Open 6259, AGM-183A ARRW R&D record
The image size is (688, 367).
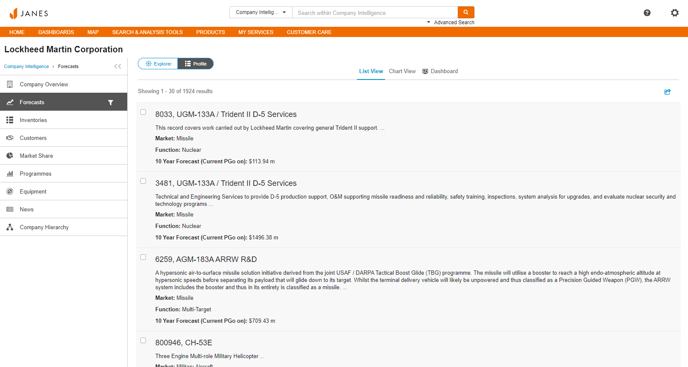(x=206, y=259)
